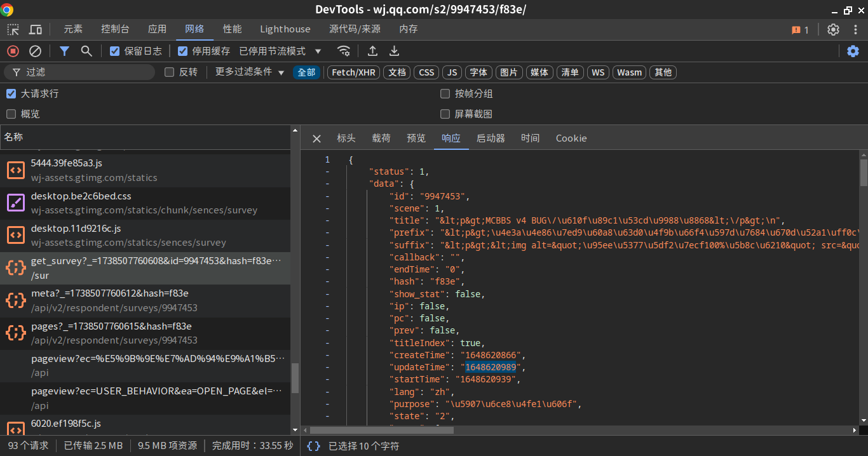The image size is (868, 456).
Task: Switch to the 控制台 panel tab
Action: tap(115, 29)
